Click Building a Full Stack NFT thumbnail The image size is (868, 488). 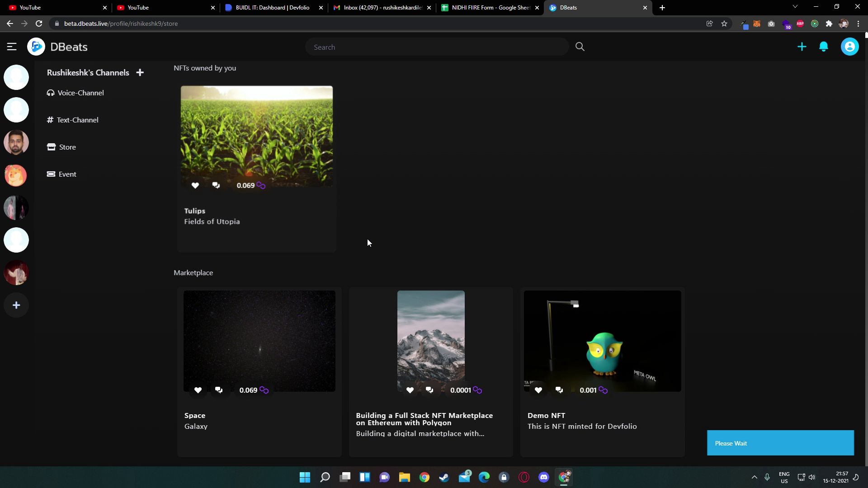point(431,341)
